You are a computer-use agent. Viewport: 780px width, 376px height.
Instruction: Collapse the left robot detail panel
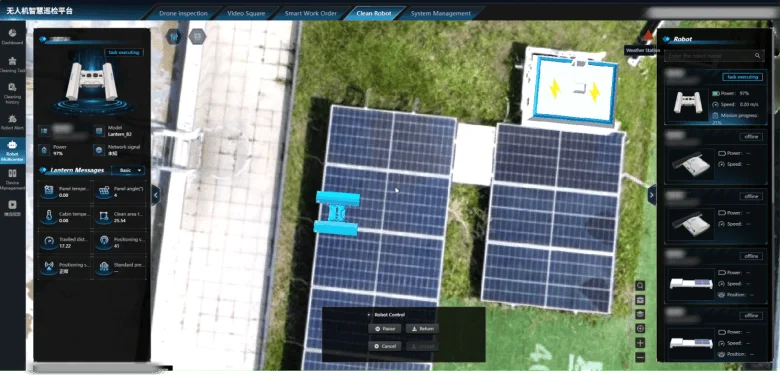tap(155, 195)
